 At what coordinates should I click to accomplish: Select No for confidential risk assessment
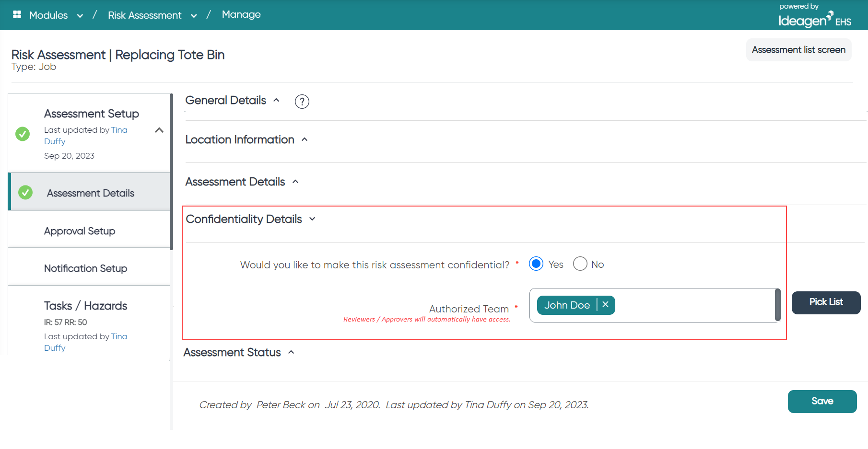pos(580,264)
